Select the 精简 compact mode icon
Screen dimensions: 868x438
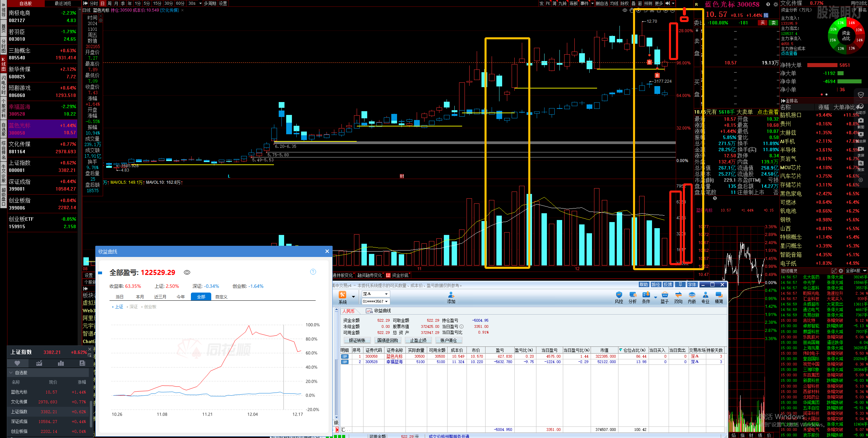point(719,295)
